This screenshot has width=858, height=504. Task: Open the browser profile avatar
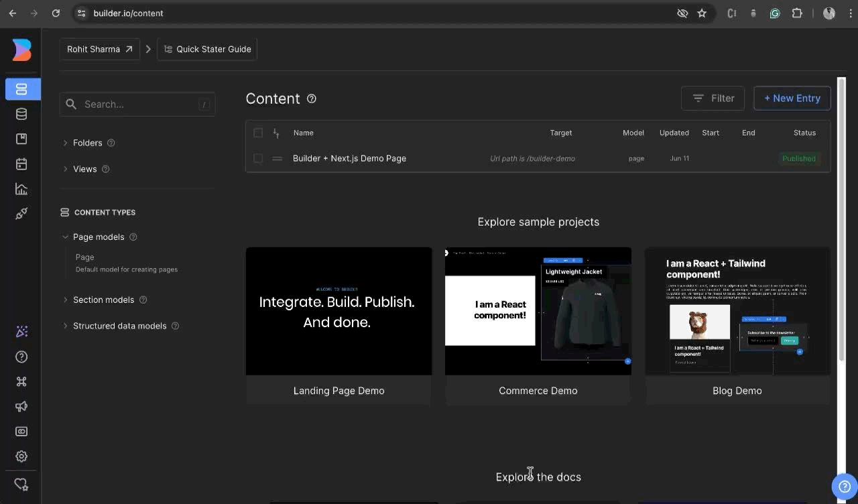(x=829, y=13)
